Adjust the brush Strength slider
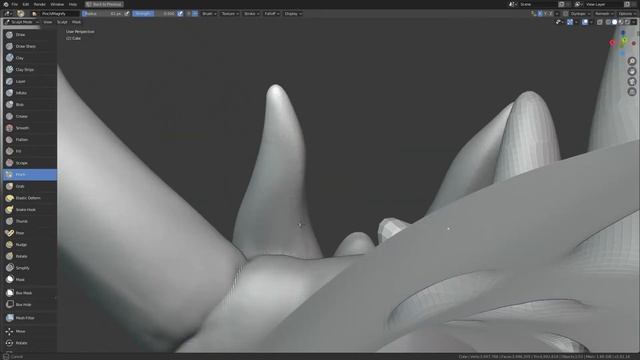This screenshot has width=640, height=360. click(x=155, y=13)
